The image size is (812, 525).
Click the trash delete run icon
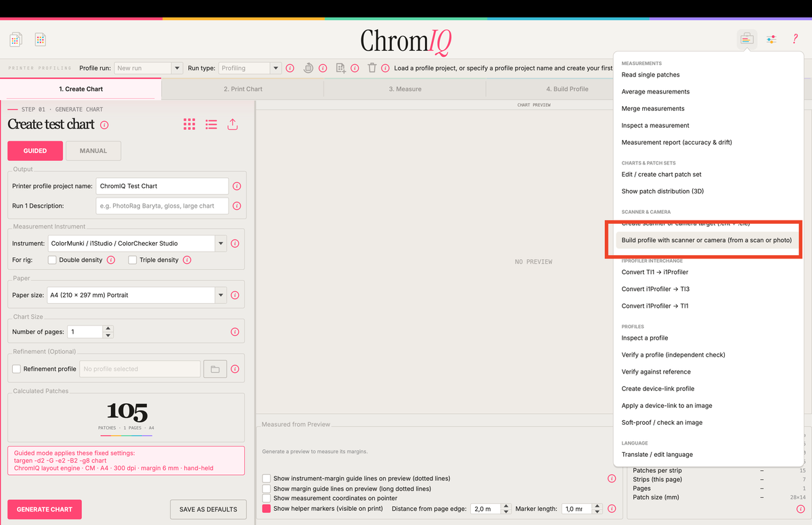pos(371,68)
